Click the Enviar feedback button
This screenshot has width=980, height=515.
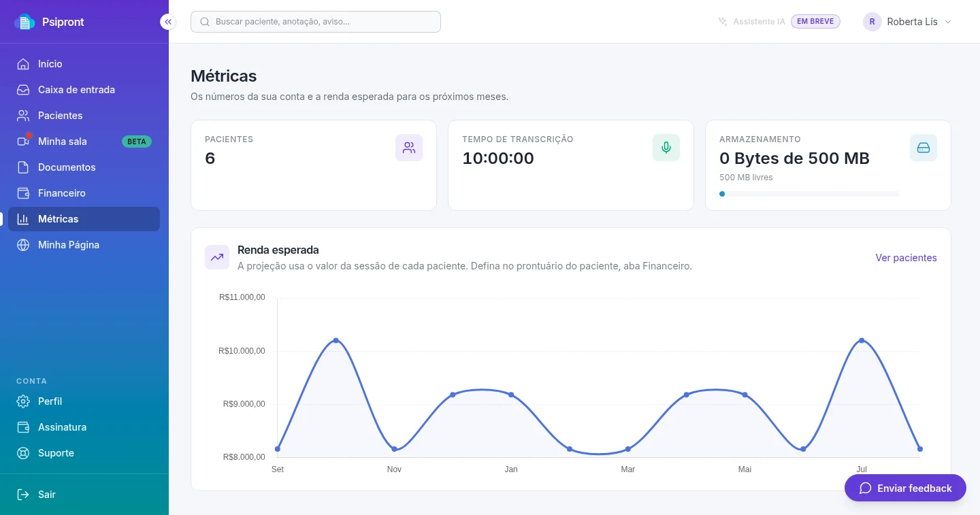905,488
